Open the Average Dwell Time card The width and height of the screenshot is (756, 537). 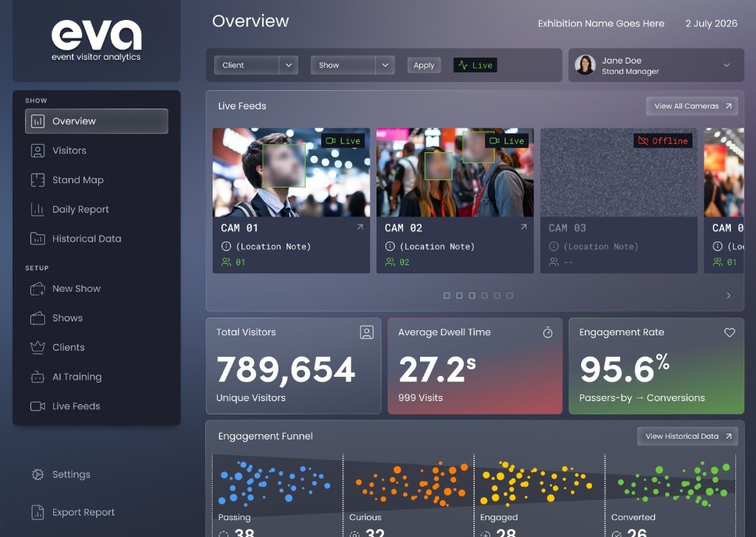click(x=475, y=366)
